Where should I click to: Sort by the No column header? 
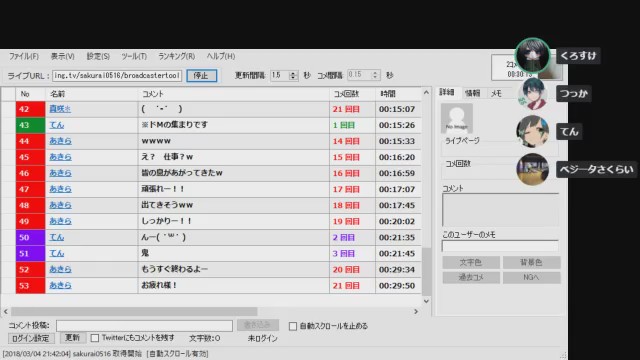(25, 94)
